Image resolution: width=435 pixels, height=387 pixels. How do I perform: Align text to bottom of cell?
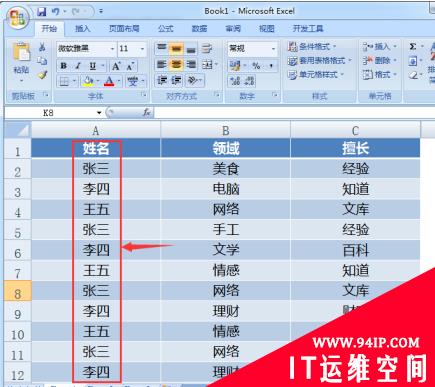(x=191, y=49)
